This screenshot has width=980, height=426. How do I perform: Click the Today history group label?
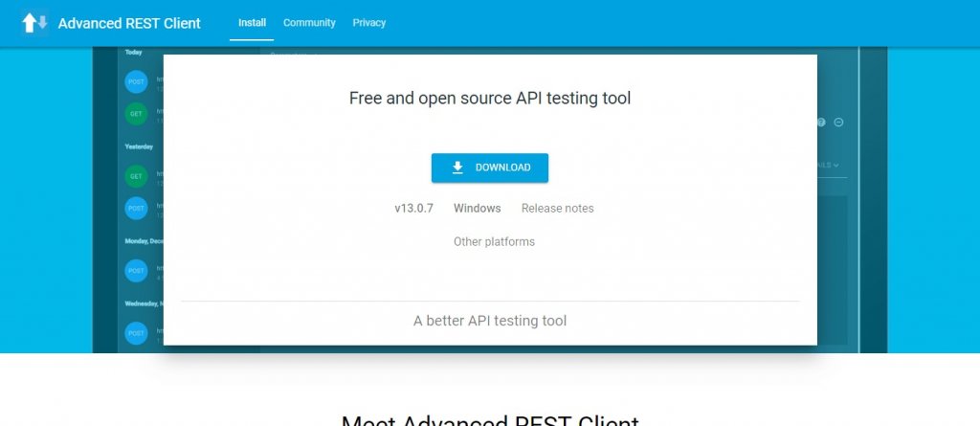pyautogui.click(x=134, y=53)
